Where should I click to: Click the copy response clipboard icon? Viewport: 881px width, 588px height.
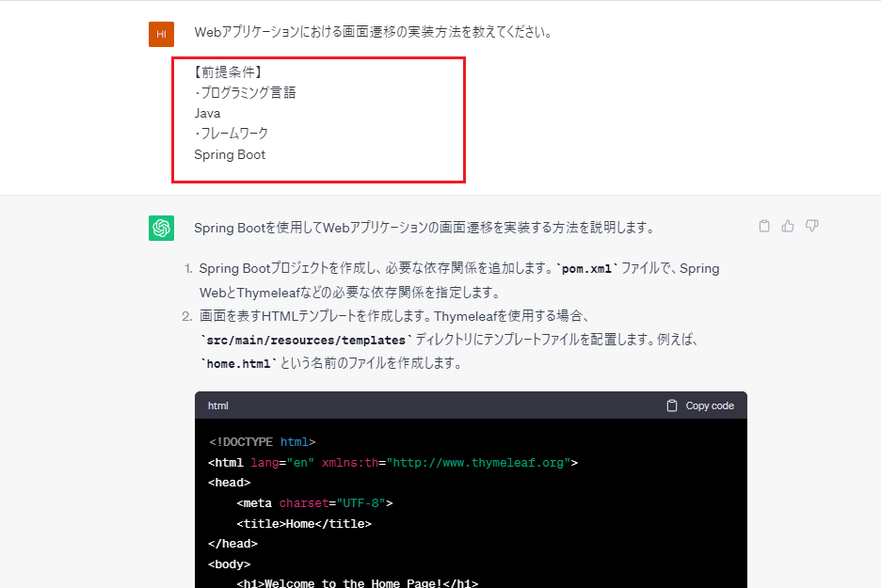pos(764,226)
